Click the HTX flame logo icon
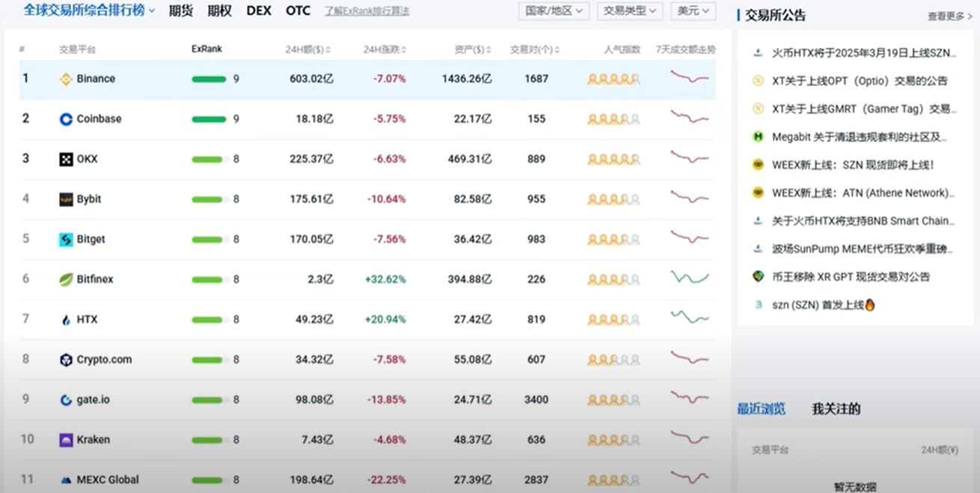Image resolution: width=980 pixels, height=493 pixels. tap(66, 320)
